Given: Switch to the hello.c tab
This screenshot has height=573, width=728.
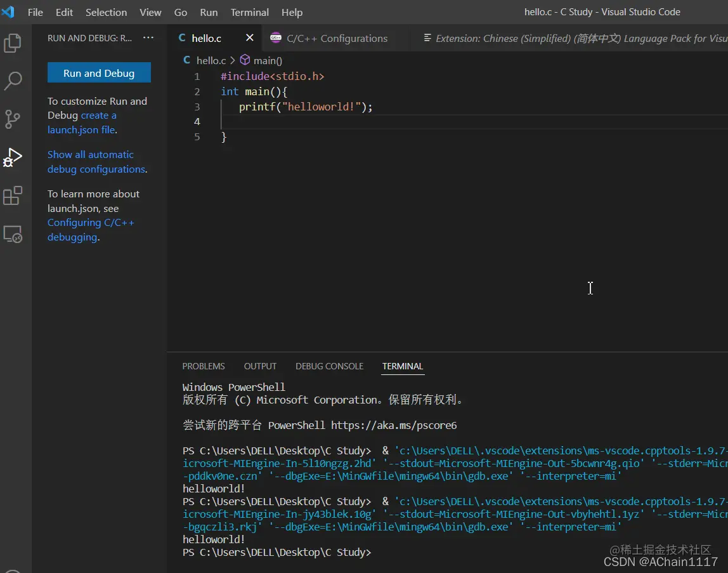Looking at the screenshot, I should (206, 38).
